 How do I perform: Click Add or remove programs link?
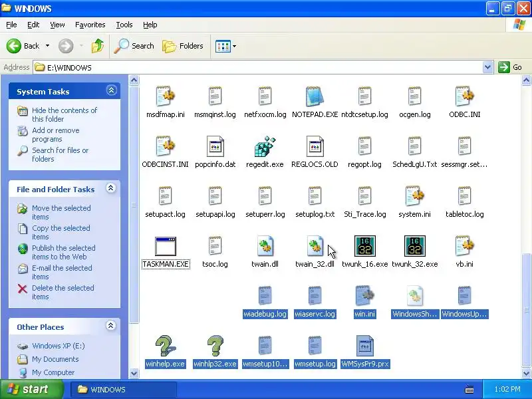coord(56,135)
